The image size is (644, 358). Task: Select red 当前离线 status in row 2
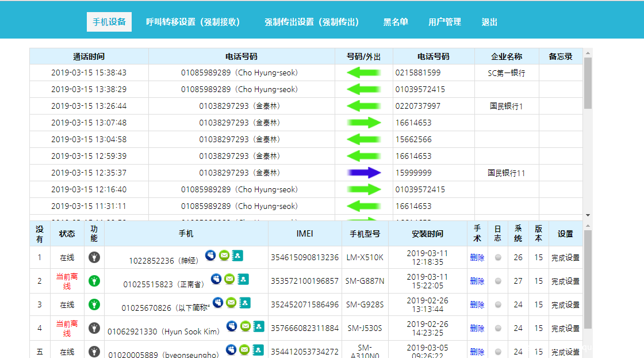[x=67, y=281]
